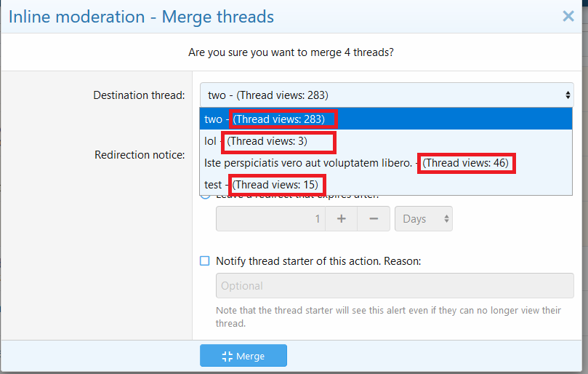588x374 pixels.
Task: Click the Destination thread select arrows
Action: [568, 95]
